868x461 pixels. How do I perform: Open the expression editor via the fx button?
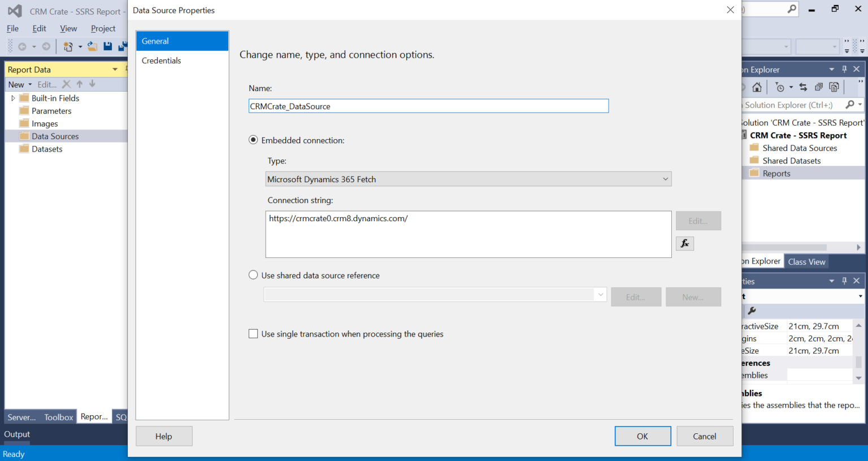click(684, 243)
